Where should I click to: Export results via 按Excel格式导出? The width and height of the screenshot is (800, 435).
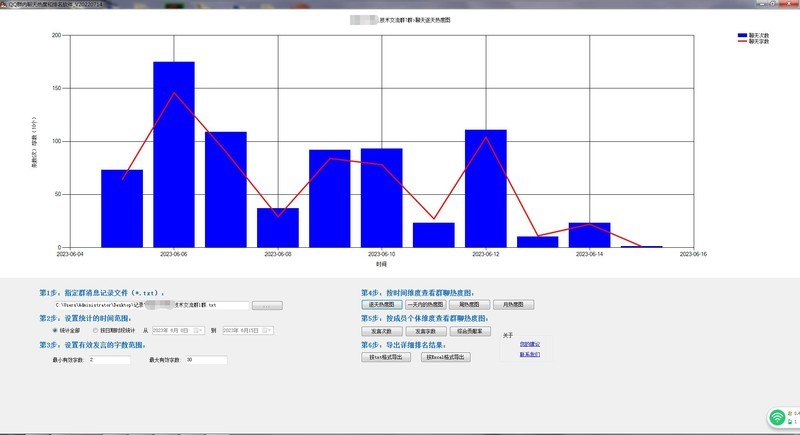coord(445,356)
